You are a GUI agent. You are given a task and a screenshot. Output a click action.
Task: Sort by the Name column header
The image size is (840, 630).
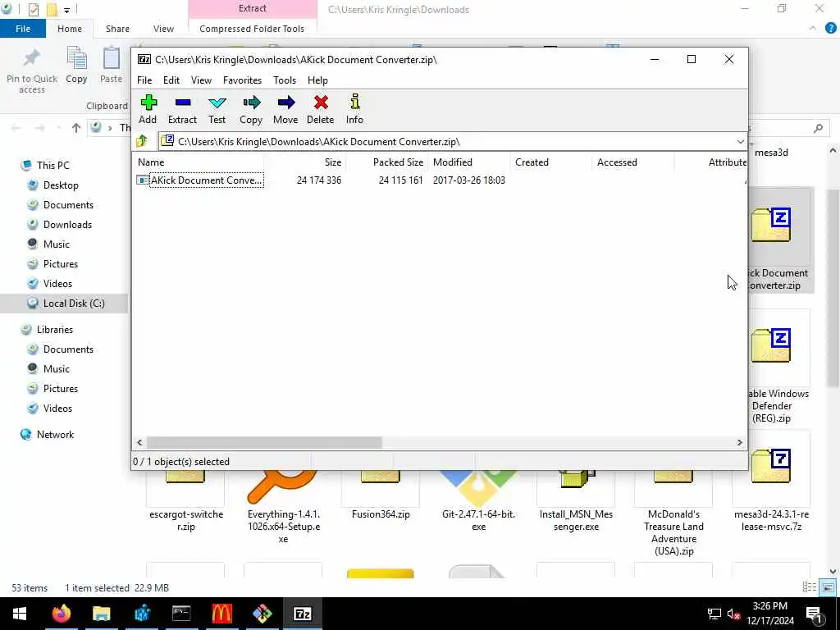click(x=199, y=162)
